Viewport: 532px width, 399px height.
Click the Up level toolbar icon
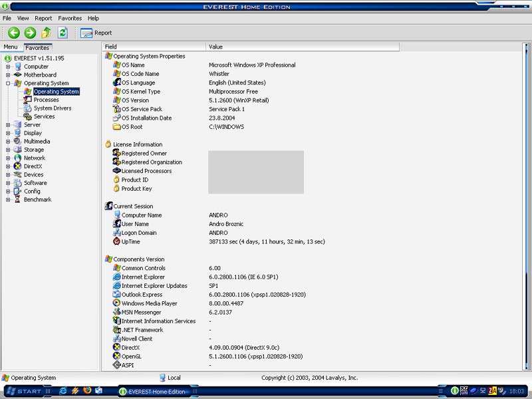tap(46, 33)
